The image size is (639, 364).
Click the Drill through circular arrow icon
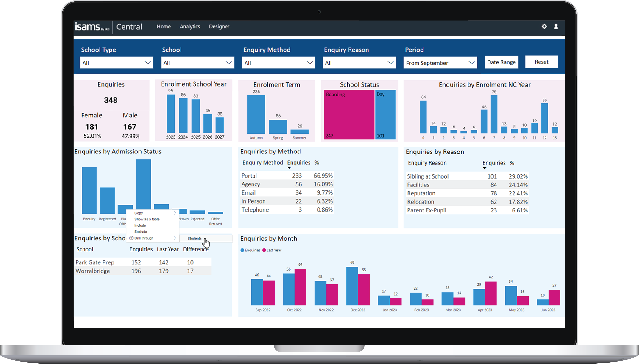point(131,238)
